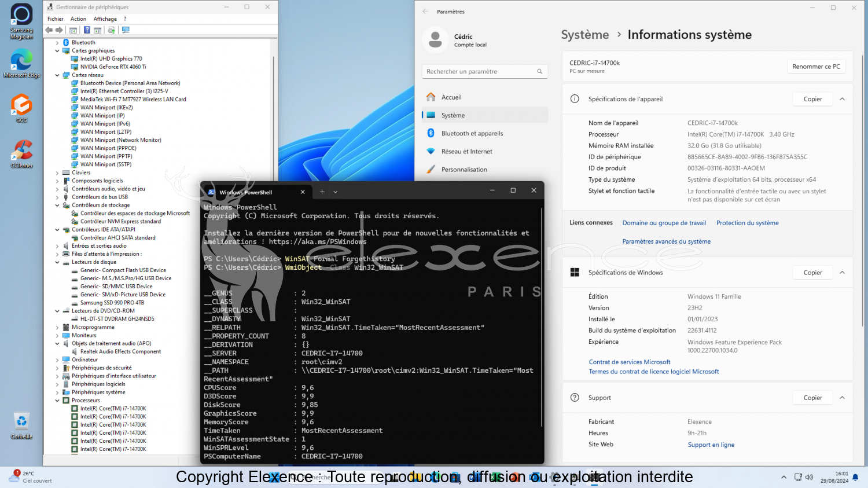Copy Support info with Copier button

812,398
